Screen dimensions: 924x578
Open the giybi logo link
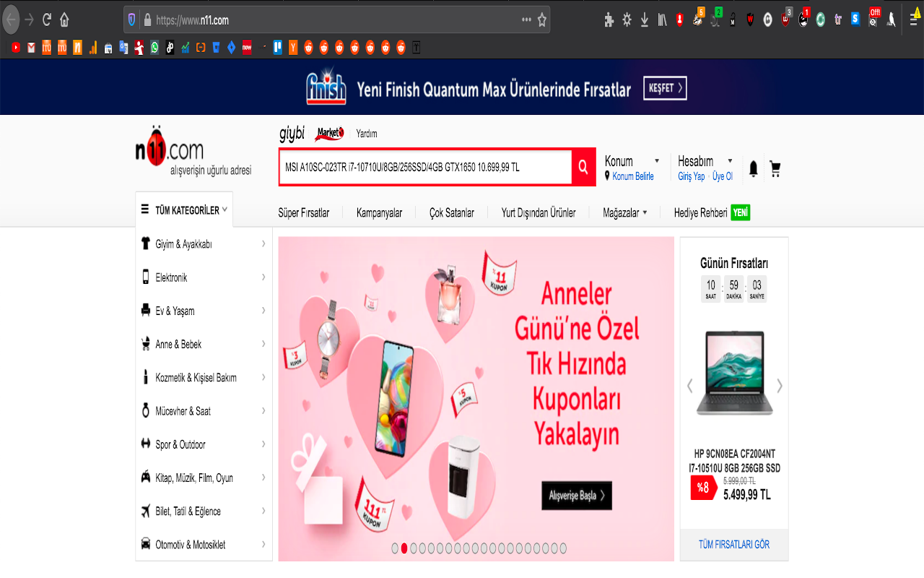point(292,134)
